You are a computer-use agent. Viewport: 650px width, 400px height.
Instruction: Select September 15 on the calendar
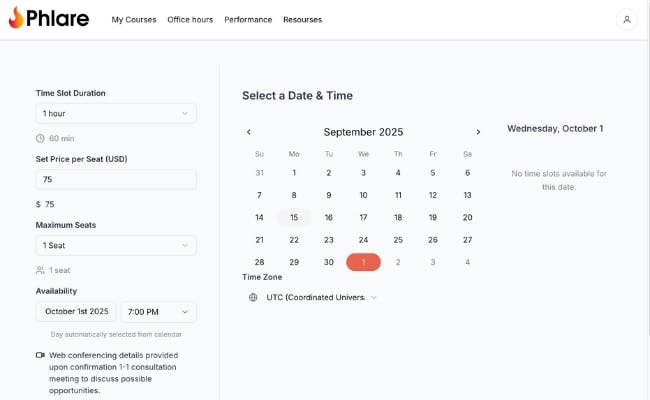(294, 217)
